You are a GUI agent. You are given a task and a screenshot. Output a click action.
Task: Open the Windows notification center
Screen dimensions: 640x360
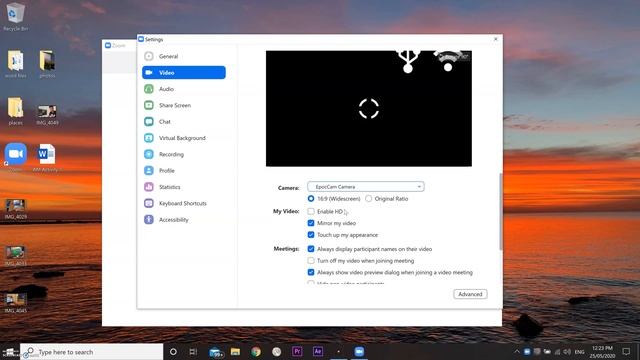point(626,351)
